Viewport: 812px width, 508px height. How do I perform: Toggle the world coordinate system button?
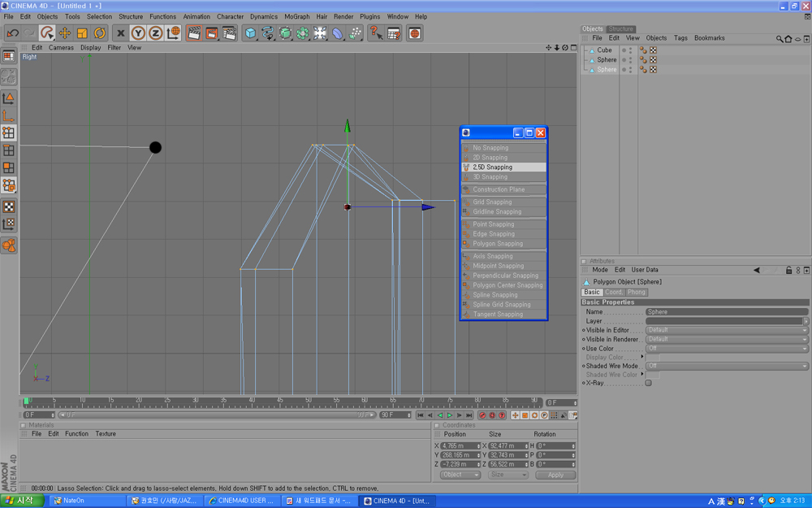point(173,33)
